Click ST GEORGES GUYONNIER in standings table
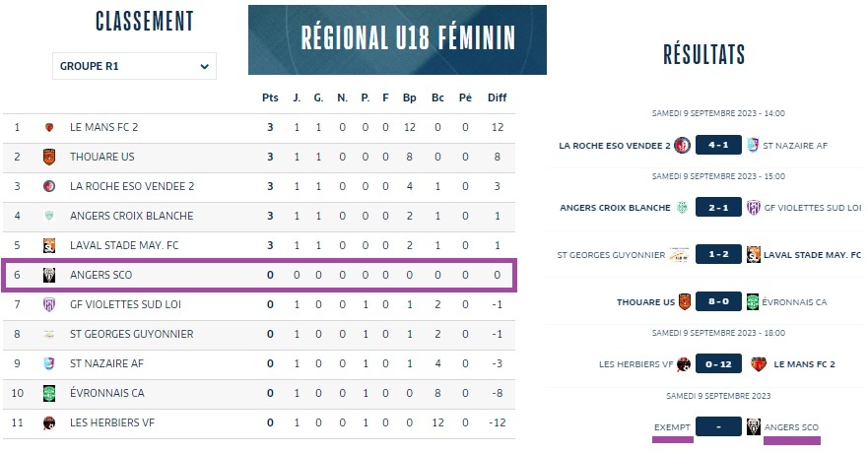 click(132, 334)
